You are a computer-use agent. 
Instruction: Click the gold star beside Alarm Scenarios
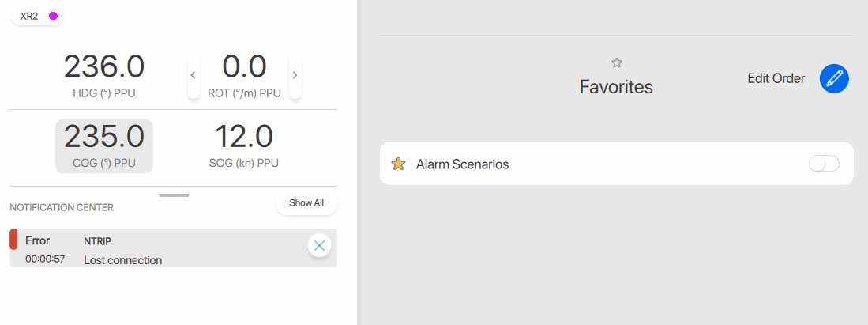(398, 164)
